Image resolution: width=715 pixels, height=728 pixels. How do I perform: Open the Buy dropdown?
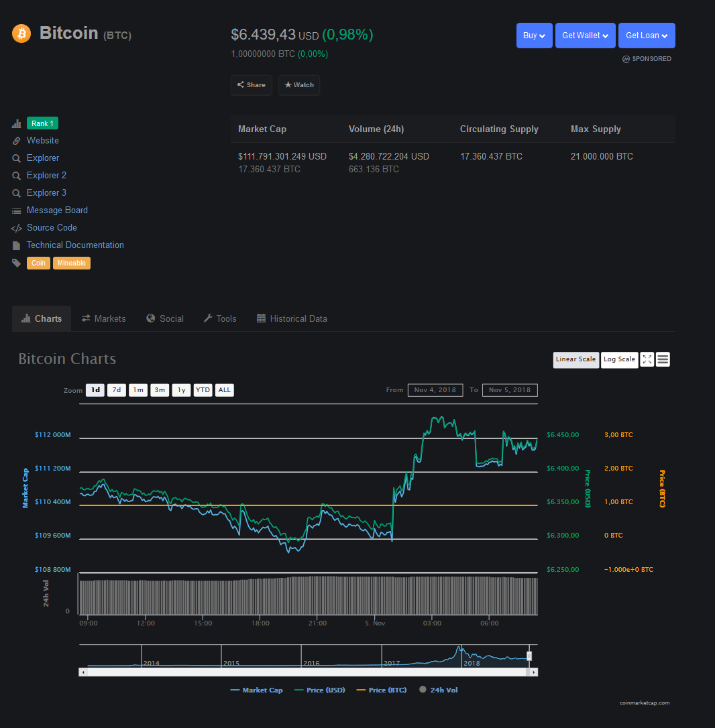click(x=535, y=36)
